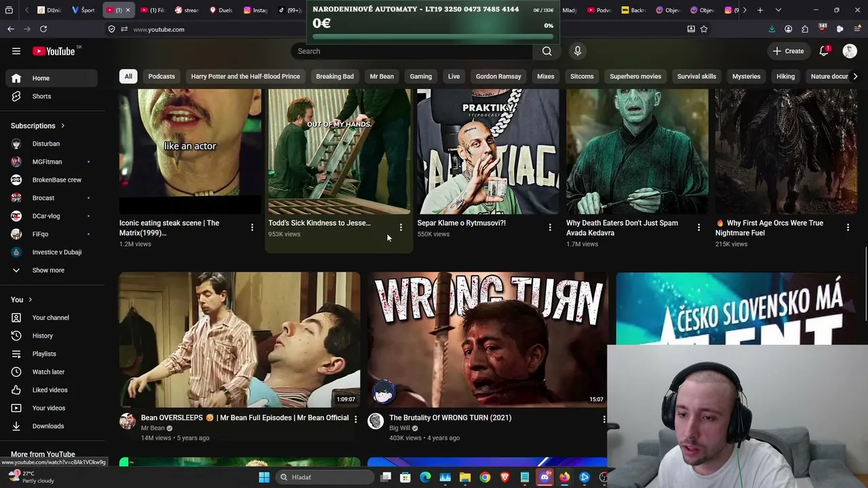This screenshot has height=488, width=868.
Task: Open the Disturban subscription channel
Action: pos(52,144)
